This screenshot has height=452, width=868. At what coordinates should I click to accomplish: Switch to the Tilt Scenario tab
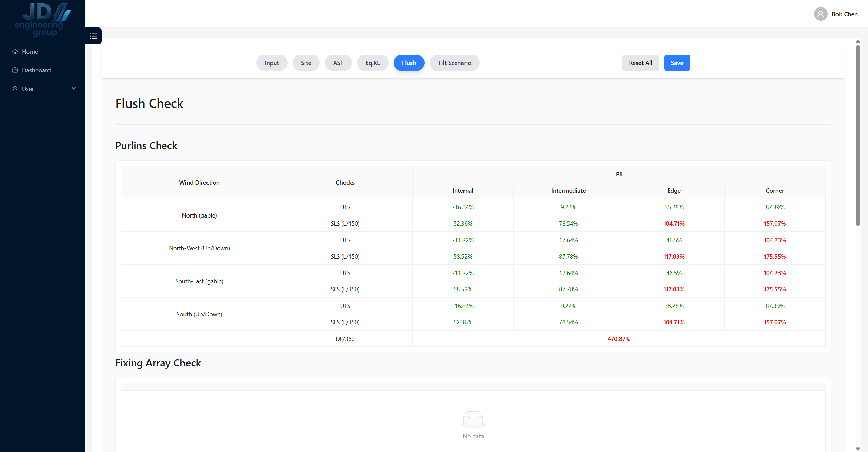455,63
